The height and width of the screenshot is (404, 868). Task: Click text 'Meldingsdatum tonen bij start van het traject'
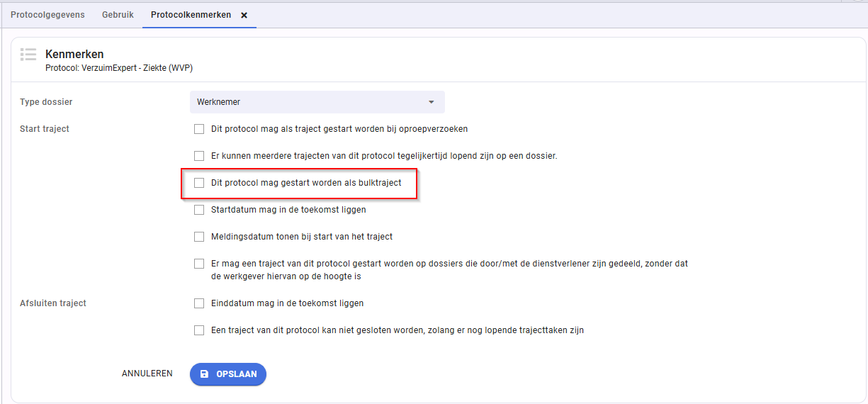(x=302, y=237)
